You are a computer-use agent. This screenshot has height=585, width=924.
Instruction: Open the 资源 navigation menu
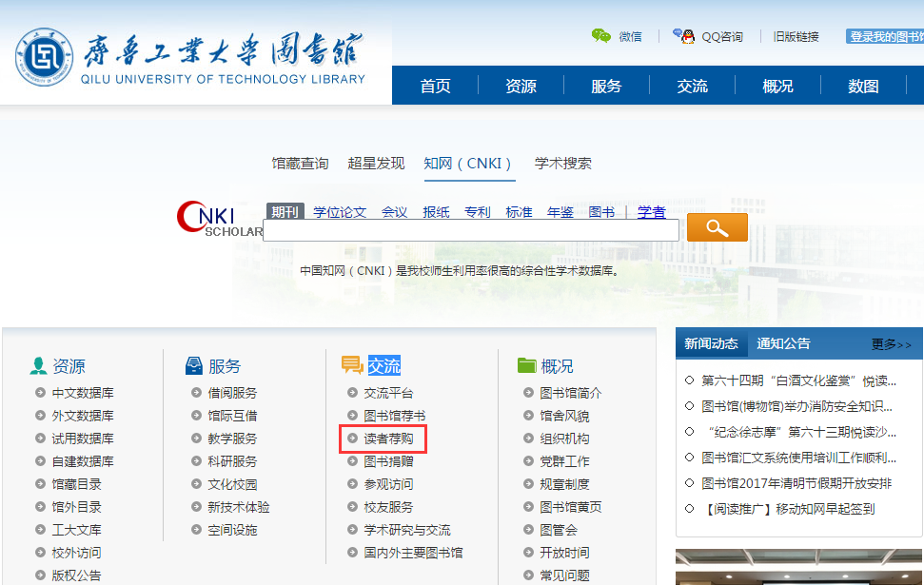(x=521, y=87)
